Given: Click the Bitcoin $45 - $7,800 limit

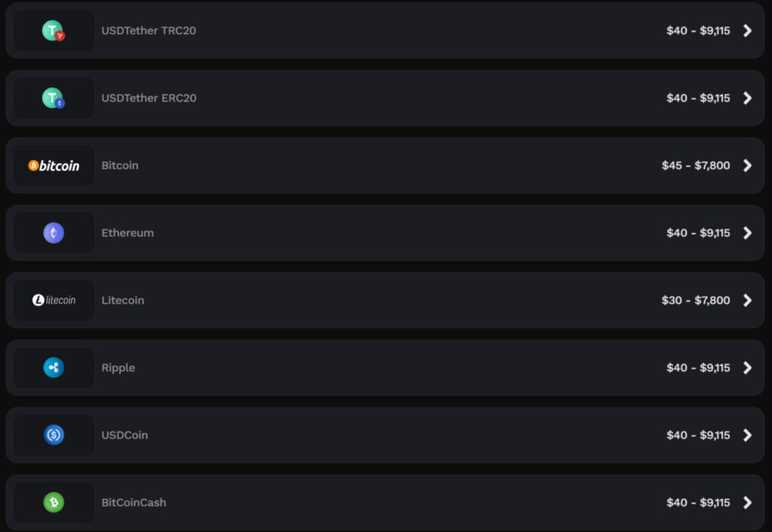Looking at the screenshot, I should [x=696, y=165].
